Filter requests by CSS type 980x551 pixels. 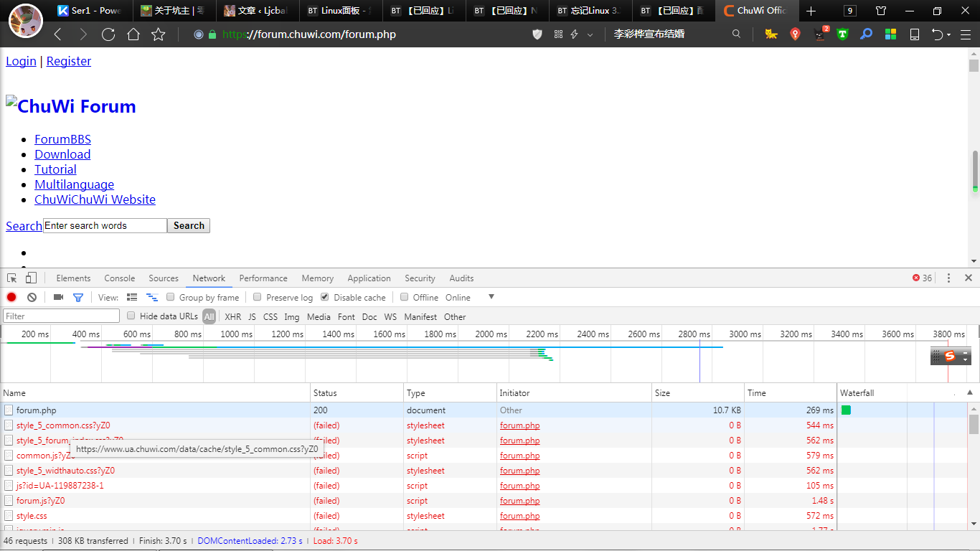[x=270, y=316]
